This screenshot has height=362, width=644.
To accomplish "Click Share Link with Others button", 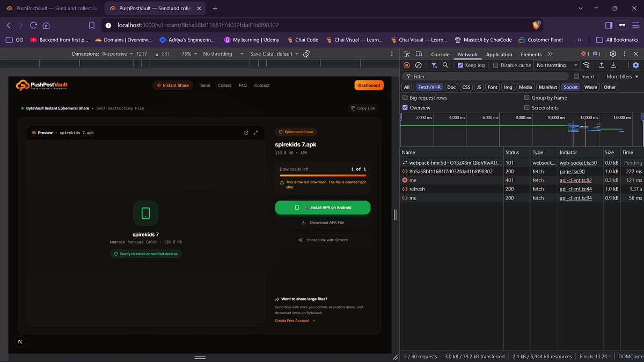I will coord(323,240).
